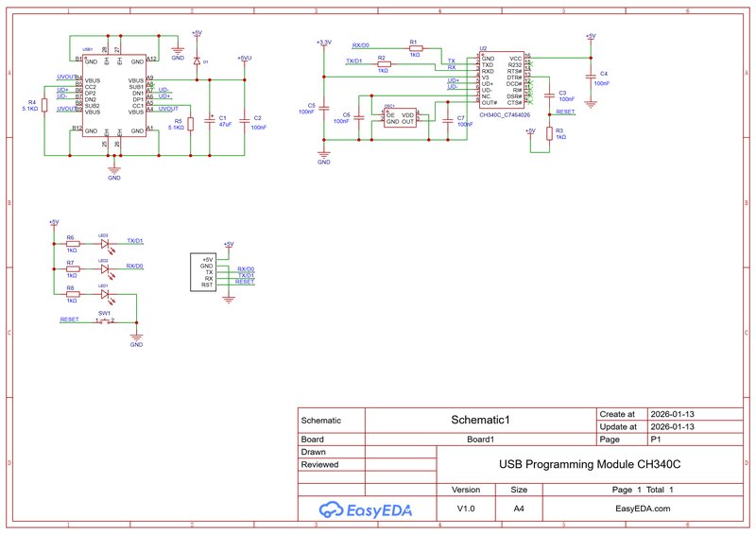Image resolution: width=756 pixels, height=535 pixels.
Task: Click the 'Page 1 Total 1' text
Action: click(x=643, y=490)
